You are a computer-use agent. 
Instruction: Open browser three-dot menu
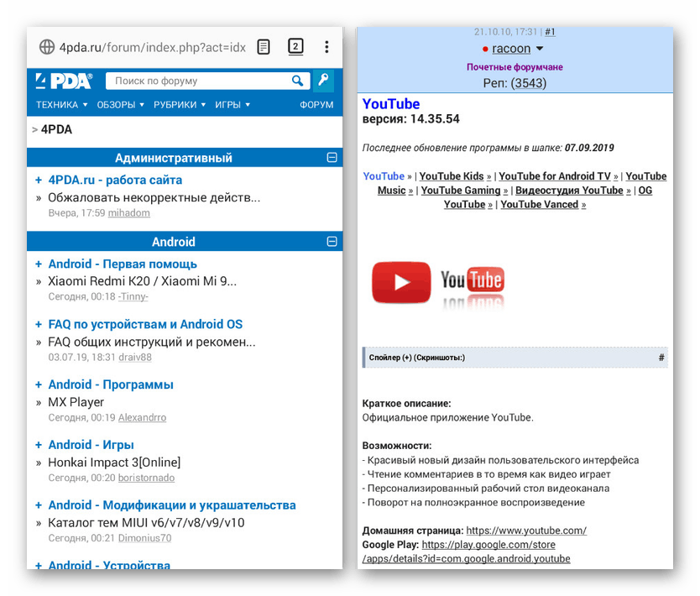(326, 47)
